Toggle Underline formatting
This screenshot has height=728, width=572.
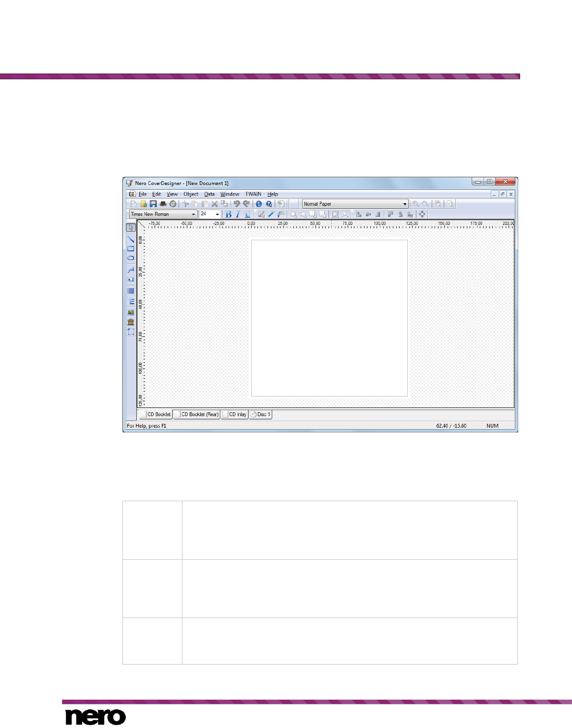tap(248, 214)
